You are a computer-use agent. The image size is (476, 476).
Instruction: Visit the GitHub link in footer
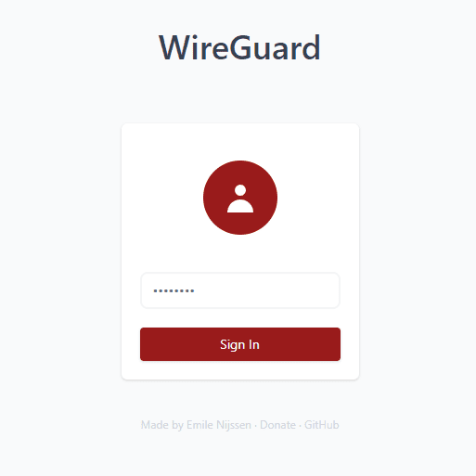322,425
